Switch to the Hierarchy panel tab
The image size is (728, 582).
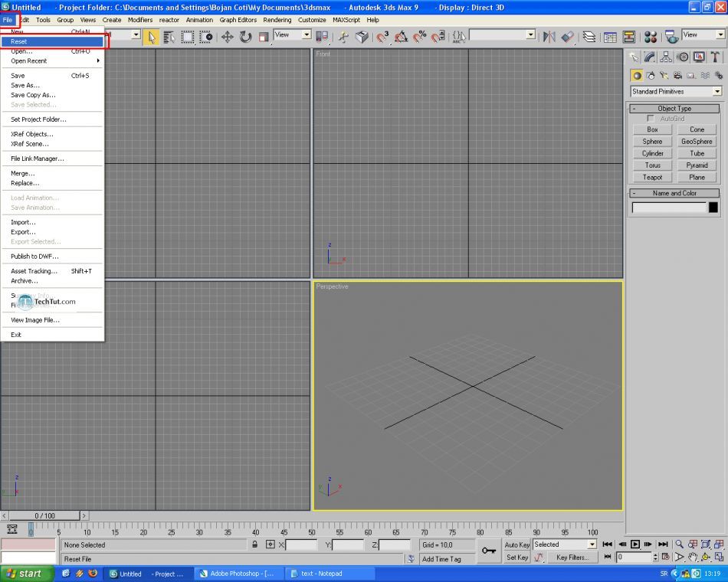pyautogui.click(x=666, y=57)
